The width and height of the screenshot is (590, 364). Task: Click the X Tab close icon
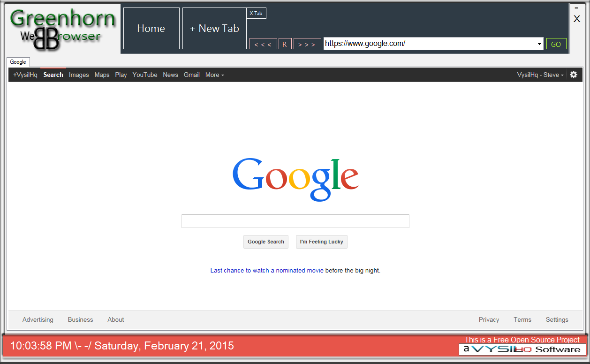256,13
